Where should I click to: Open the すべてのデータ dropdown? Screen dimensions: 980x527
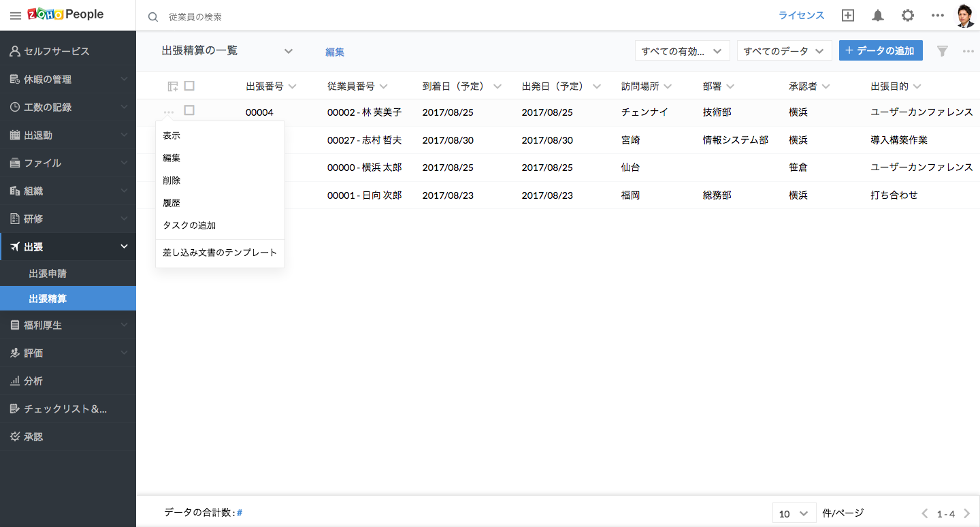tap(784, 51)
